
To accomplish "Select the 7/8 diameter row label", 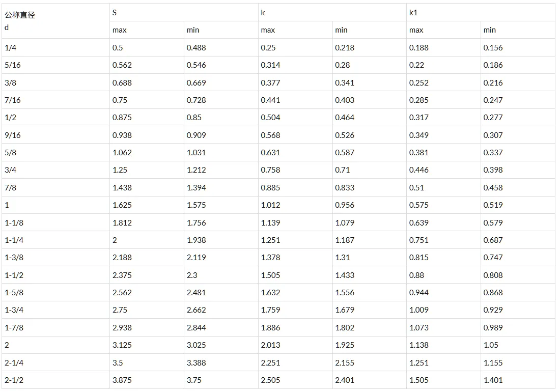I will click(x=10, y=188).
